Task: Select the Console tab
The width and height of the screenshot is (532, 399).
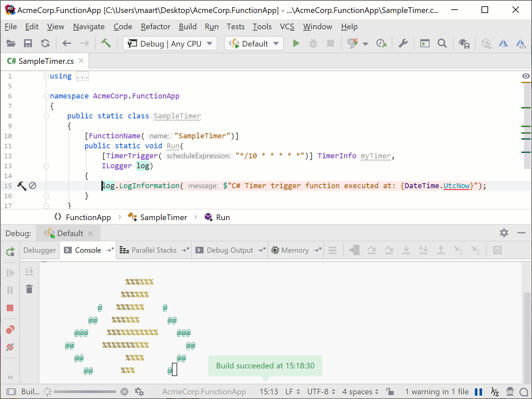Action: [88, 250]
